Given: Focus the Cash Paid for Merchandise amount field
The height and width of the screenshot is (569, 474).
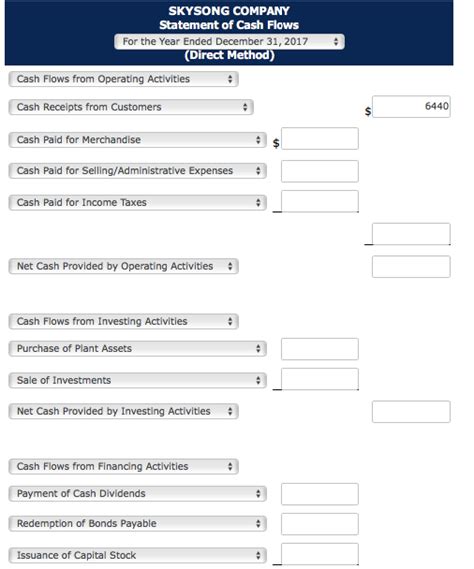Looking at the screenshot, I should [x=320, y=139].
